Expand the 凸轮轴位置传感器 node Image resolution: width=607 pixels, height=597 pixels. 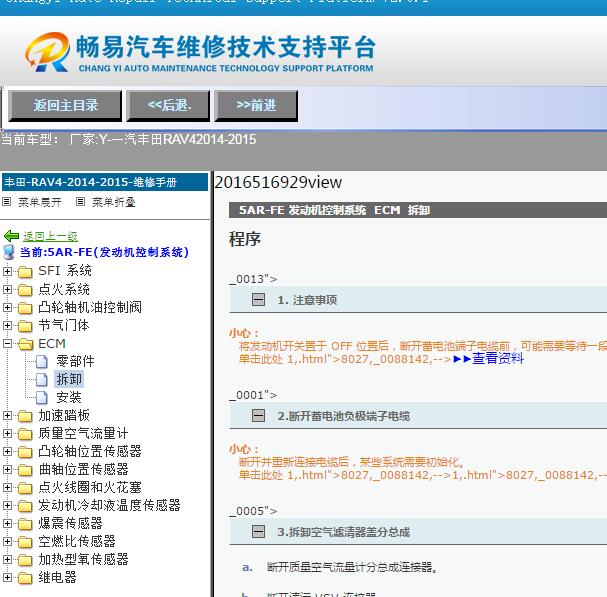7,451
